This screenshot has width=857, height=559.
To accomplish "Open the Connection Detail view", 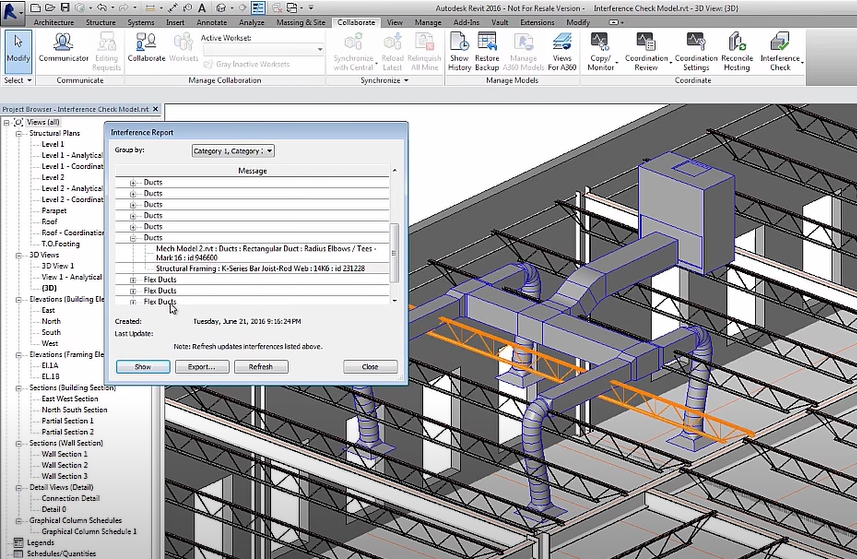I will coord(71,498).
